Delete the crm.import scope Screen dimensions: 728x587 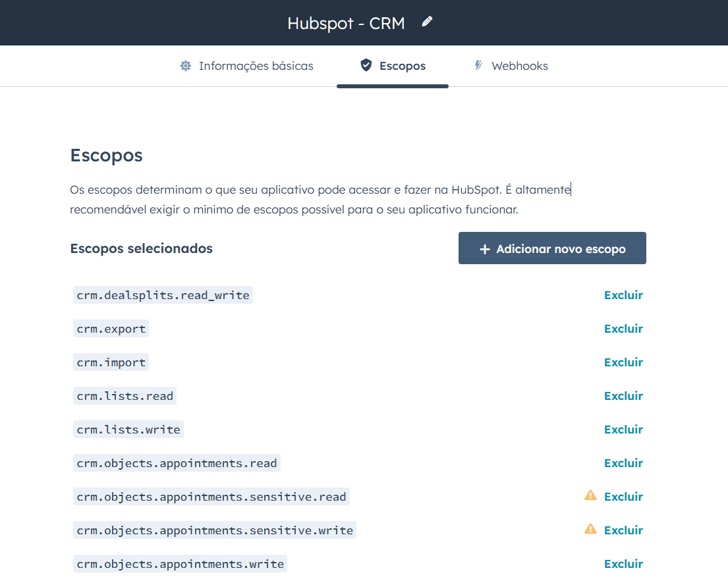click(623, 362)
